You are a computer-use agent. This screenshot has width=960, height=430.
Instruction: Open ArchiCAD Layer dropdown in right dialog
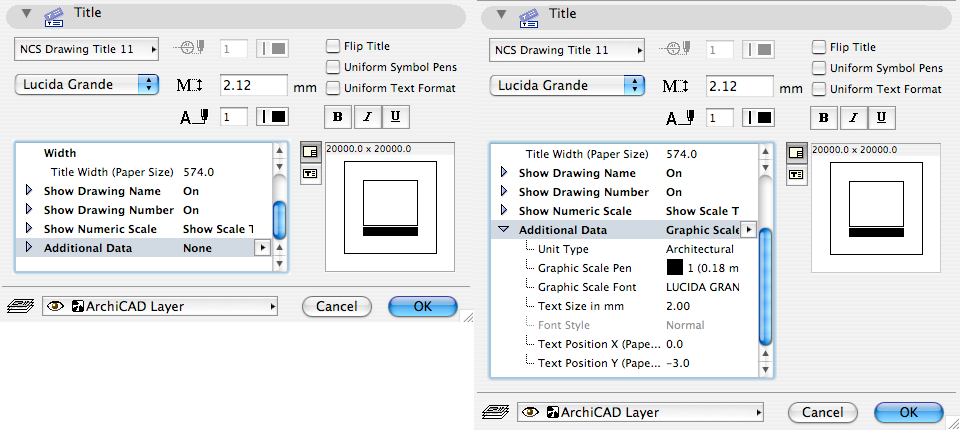(x=640, y=412)
